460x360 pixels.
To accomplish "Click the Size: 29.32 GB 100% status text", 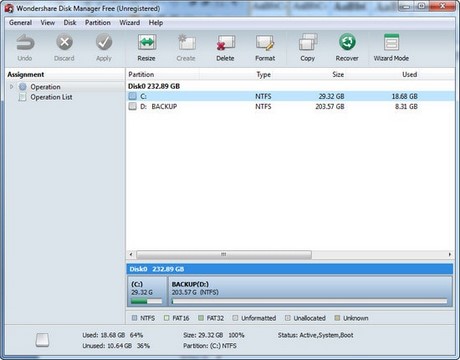I will [214, 335].
